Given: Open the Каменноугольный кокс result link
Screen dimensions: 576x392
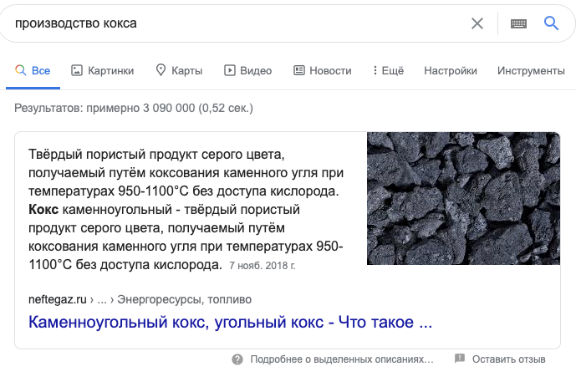Looking at the screenshot, I should click(x=231, y=322).
